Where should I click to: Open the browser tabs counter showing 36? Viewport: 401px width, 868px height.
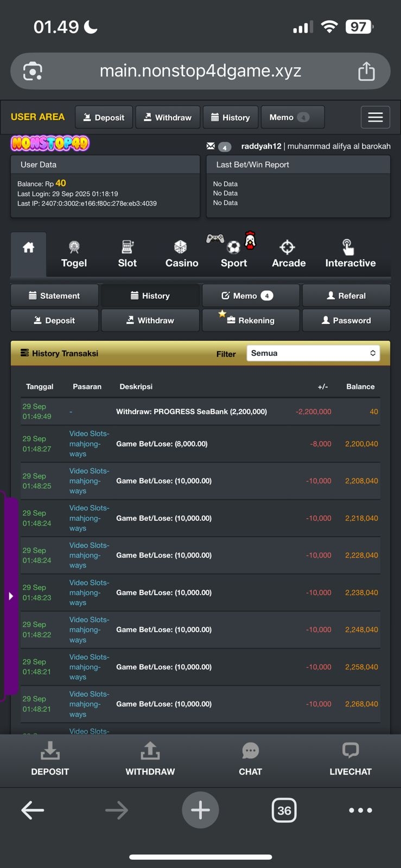pos(284,810)
